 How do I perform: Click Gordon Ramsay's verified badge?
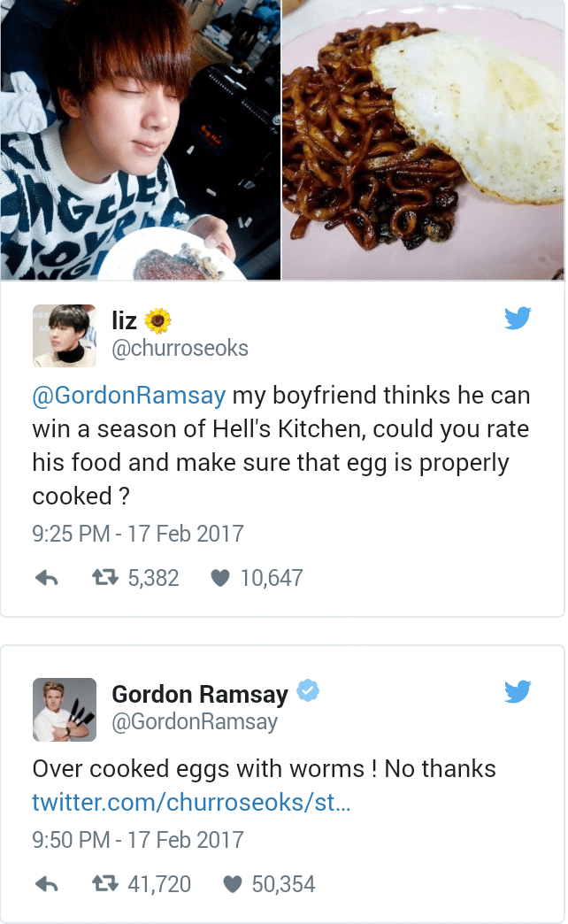308,690
